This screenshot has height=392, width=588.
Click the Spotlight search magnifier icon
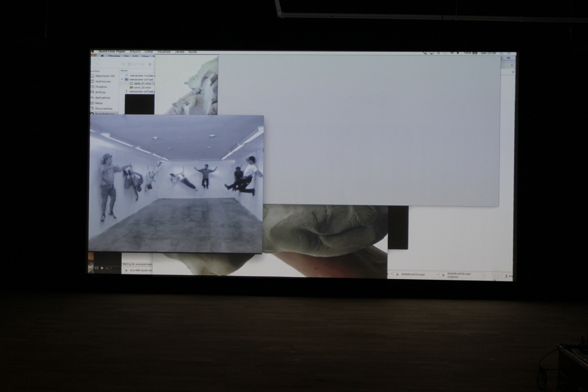(502, 54)
